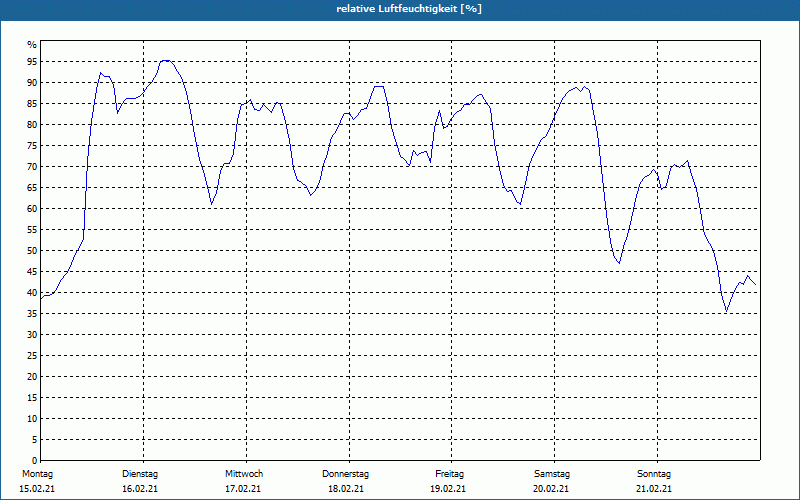The image size is (800, 500).
Task: Click the y-axis value '55'
Action: click(32, 230)
